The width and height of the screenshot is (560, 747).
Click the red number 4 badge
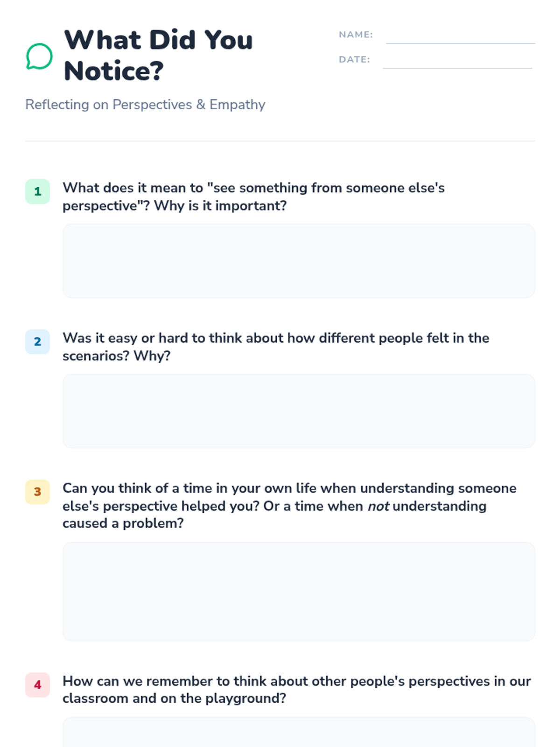37,685
